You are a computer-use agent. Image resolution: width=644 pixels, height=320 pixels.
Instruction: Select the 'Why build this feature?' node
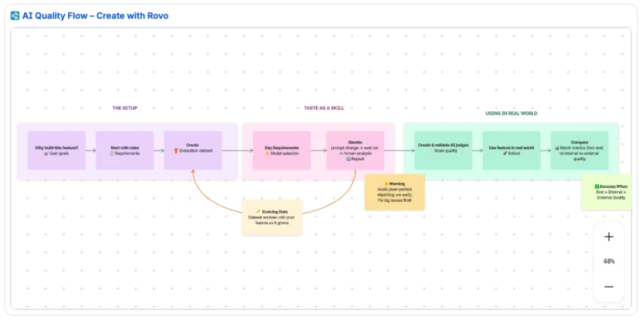coord(57,151)
